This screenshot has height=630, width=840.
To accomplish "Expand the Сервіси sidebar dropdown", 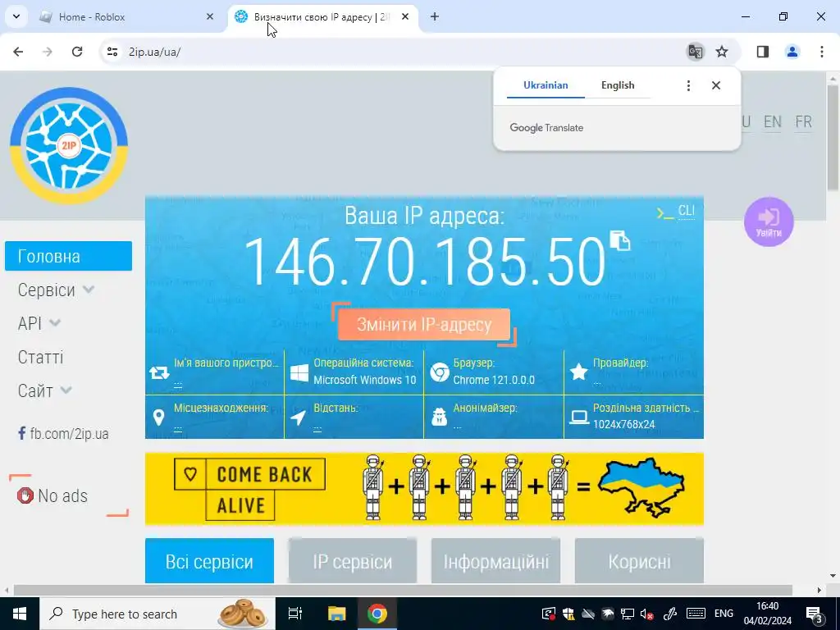I will pyautogui.click(x=57, y=290).
